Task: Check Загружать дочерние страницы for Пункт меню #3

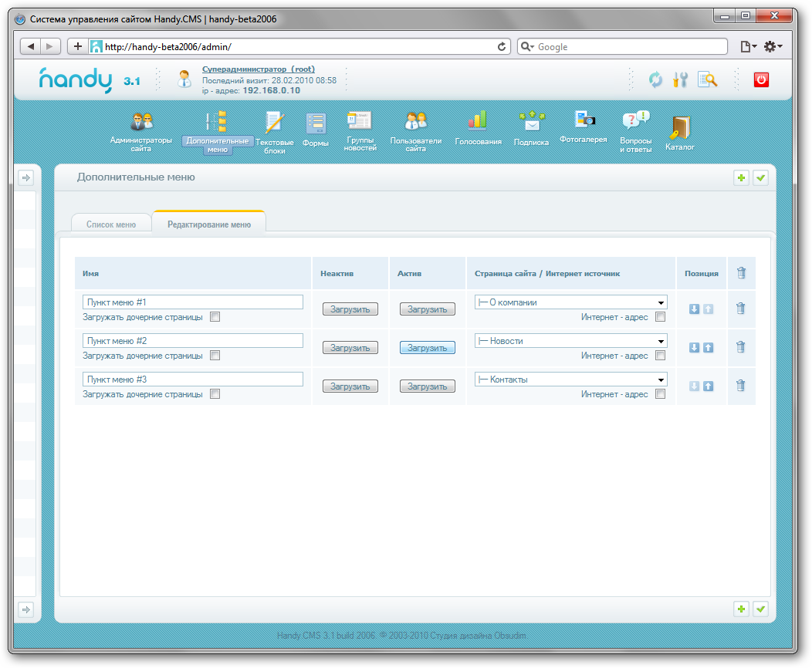Action: coord(215,394)
